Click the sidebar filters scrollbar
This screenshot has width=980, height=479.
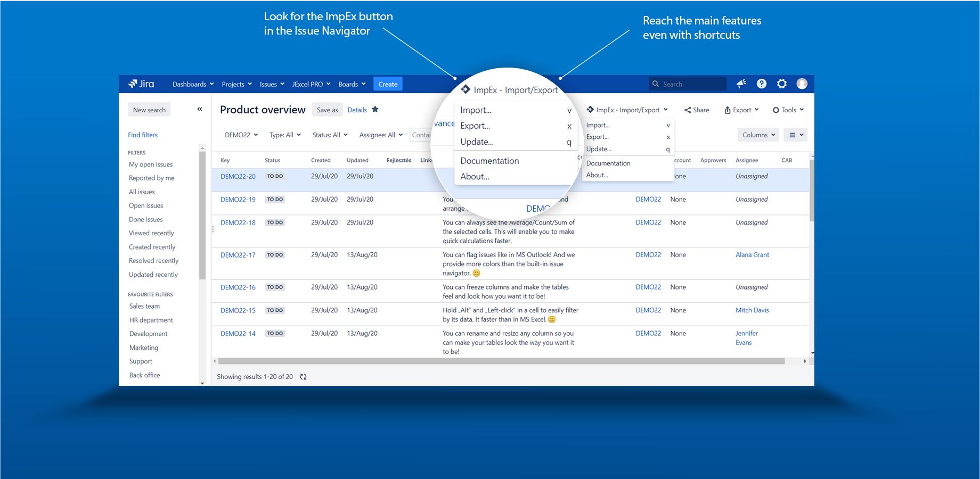click(202, 215)
